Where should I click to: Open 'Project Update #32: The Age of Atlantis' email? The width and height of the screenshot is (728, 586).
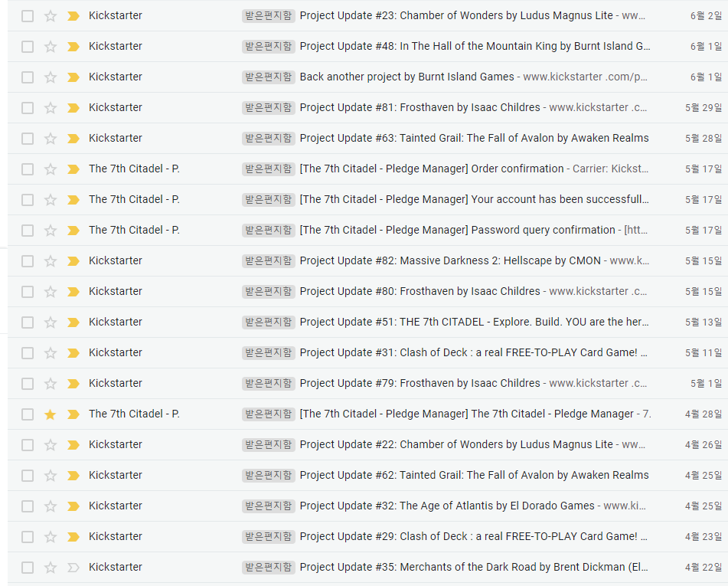[446, 506]
